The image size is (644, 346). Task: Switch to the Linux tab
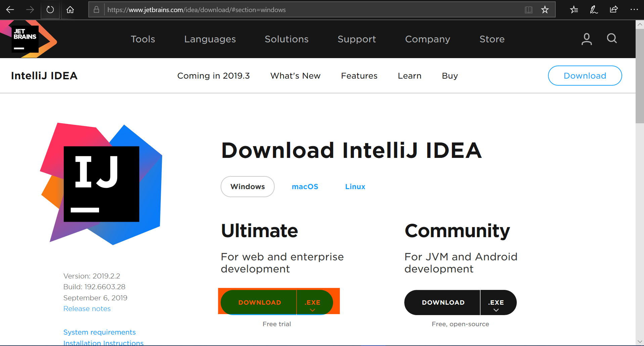click(355, 186)
